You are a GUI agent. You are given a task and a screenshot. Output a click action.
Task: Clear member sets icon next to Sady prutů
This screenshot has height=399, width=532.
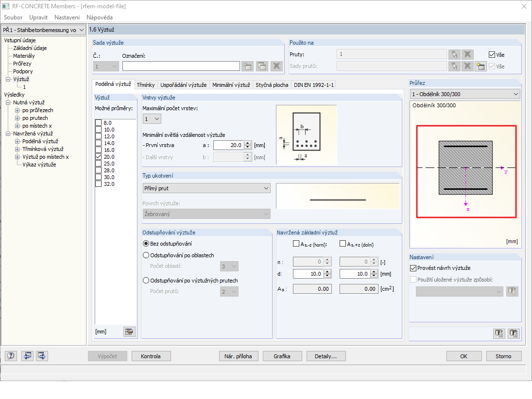[467, 66]
